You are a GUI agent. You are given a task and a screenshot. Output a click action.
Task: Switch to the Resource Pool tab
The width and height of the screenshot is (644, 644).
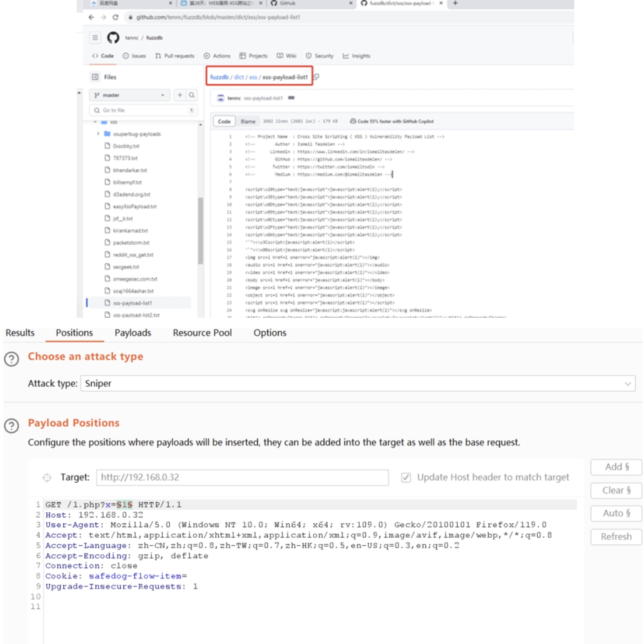(202, 333)
